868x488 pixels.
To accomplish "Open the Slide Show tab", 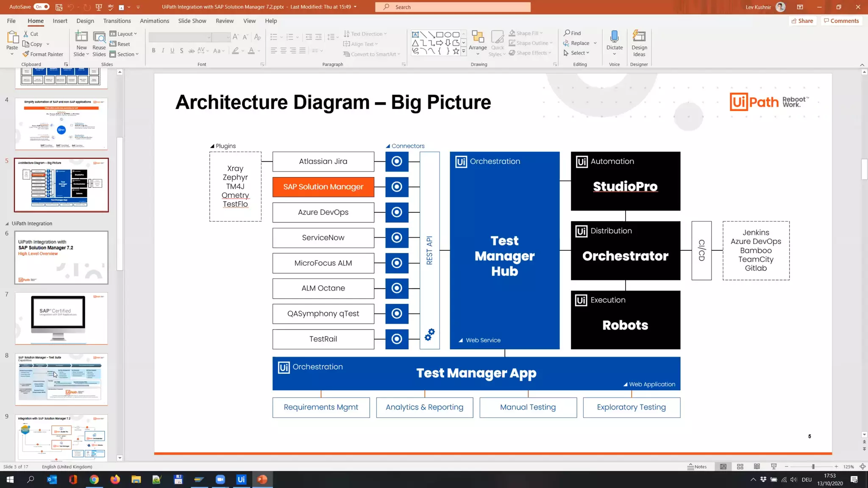I will [192, 21].
